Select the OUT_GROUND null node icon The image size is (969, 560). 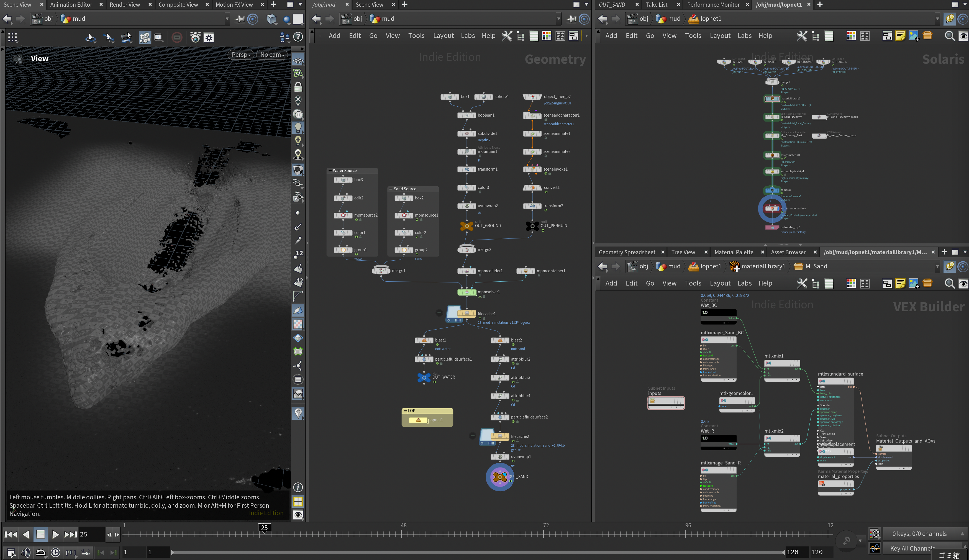[x=466, y=226]
